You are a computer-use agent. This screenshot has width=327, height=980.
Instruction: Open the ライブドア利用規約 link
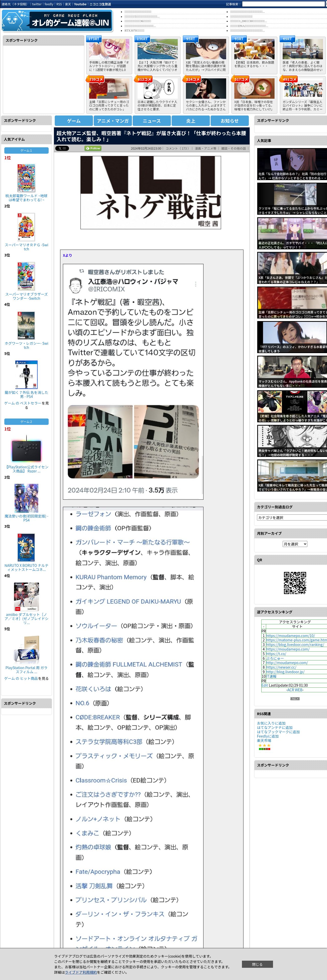(81, 972)
